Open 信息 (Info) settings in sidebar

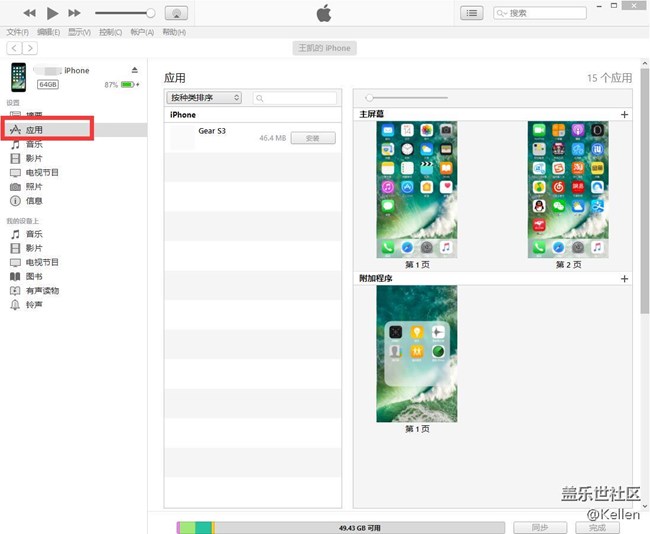[x=34, y=201]
